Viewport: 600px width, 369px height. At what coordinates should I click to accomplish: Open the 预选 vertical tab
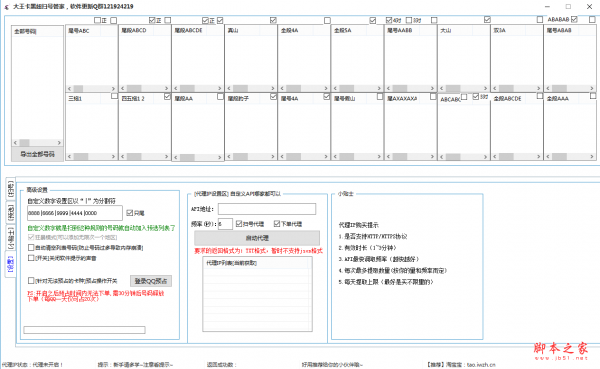point(11,213)
